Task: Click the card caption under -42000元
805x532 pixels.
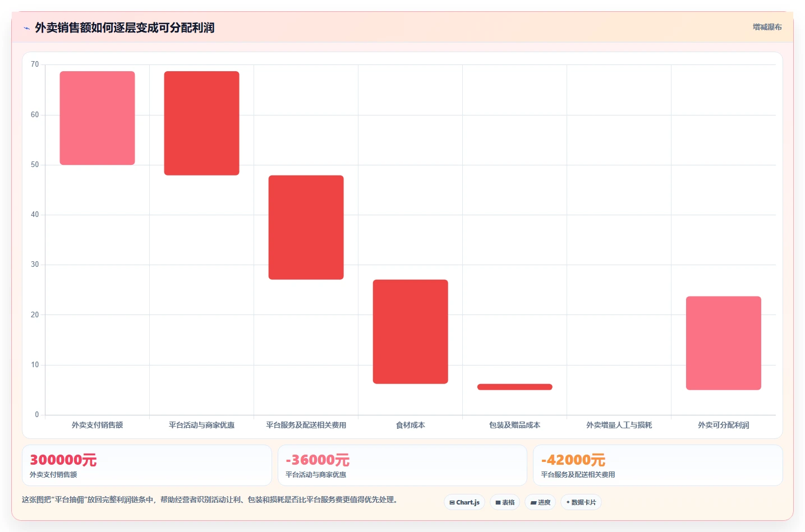Action: [578, 474]
